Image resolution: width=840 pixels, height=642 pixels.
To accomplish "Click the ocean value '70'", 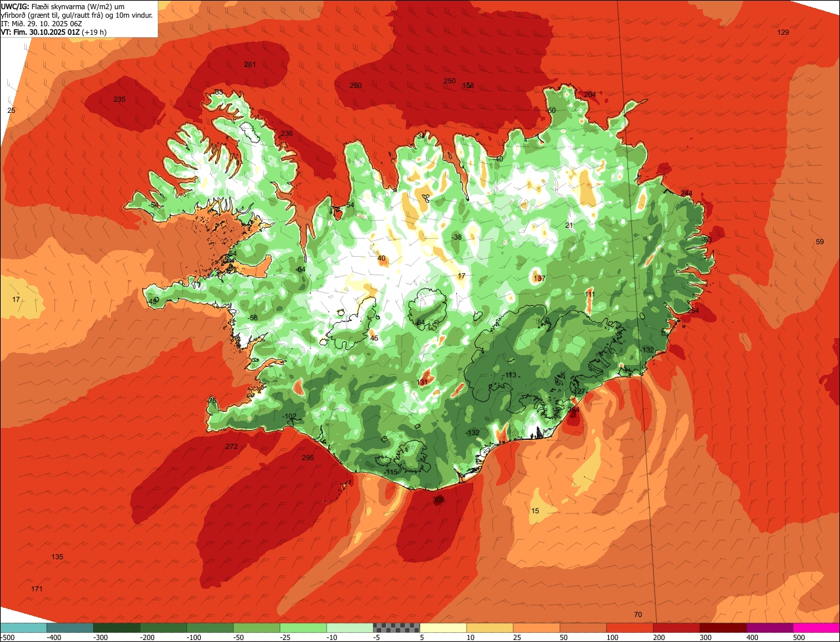I will (x=638, y=614).
